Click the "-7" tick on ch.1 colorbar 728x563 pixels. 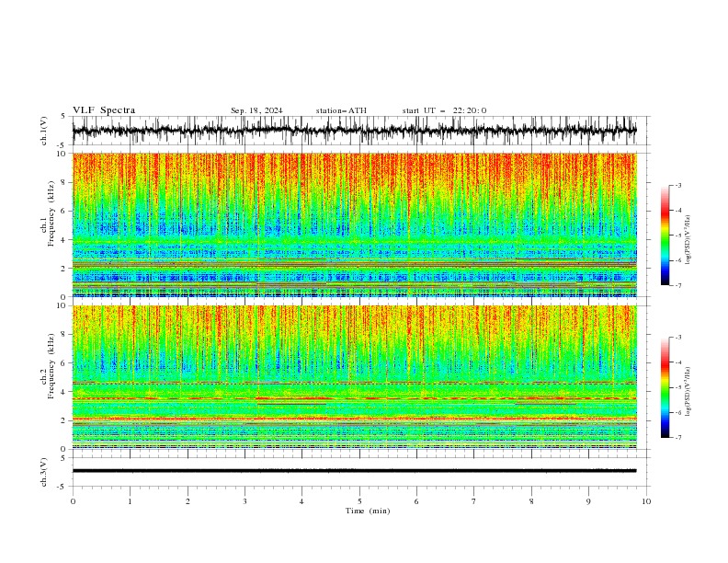click(x=677, y=285)
